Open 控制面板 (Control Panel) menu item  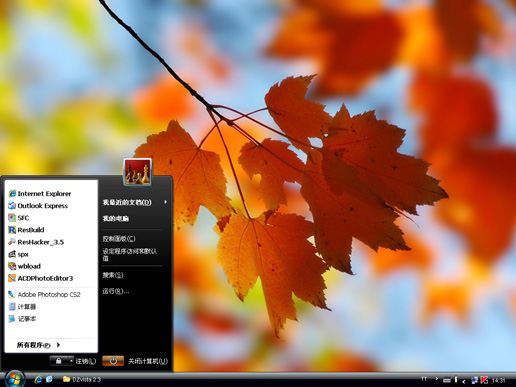[119, 239]
